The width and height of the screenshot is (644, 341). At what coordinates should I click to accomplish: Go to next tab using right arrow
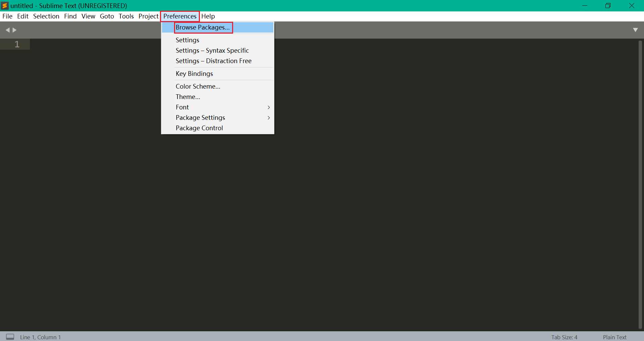(x=14, y=30)
